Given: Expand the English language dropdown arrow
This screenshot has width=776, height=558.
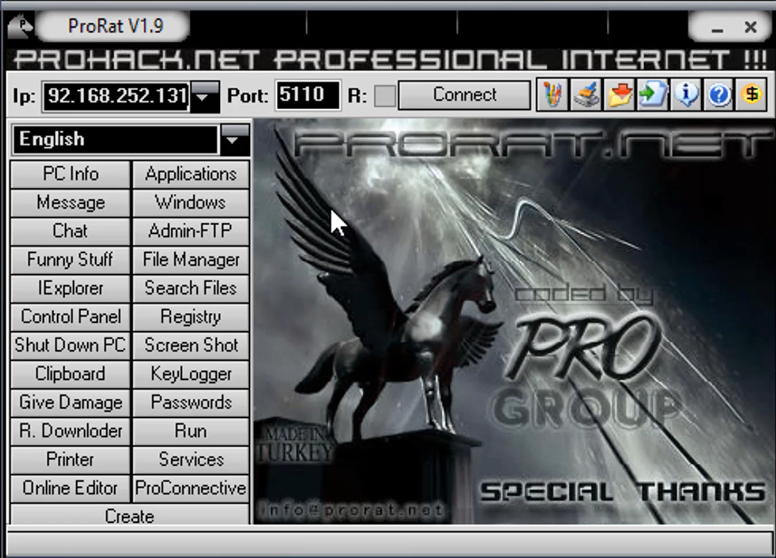Looking at the screenshot, I should [x=235, y=140].
